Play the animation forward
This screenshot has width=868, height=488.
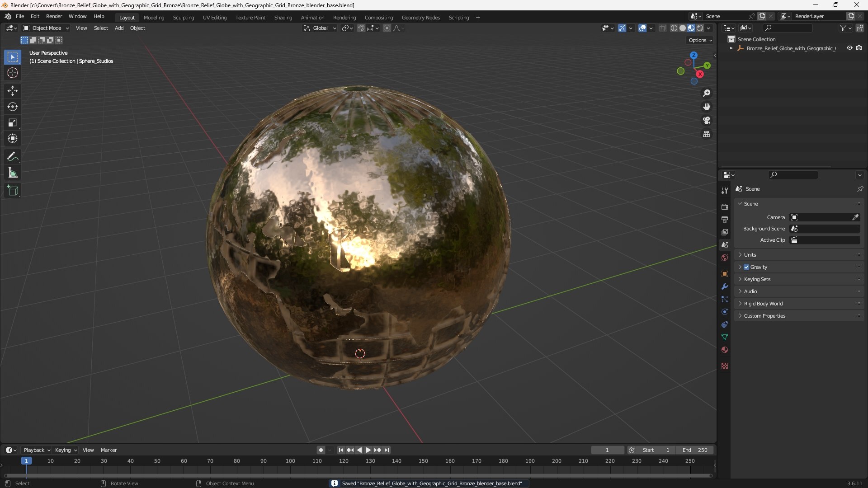(x=368, y=450)
